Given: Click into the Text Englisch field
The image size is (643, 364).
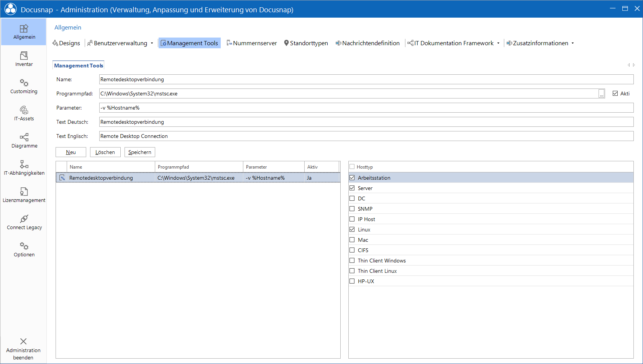Looking at the screenshot, I should point(366,136).
